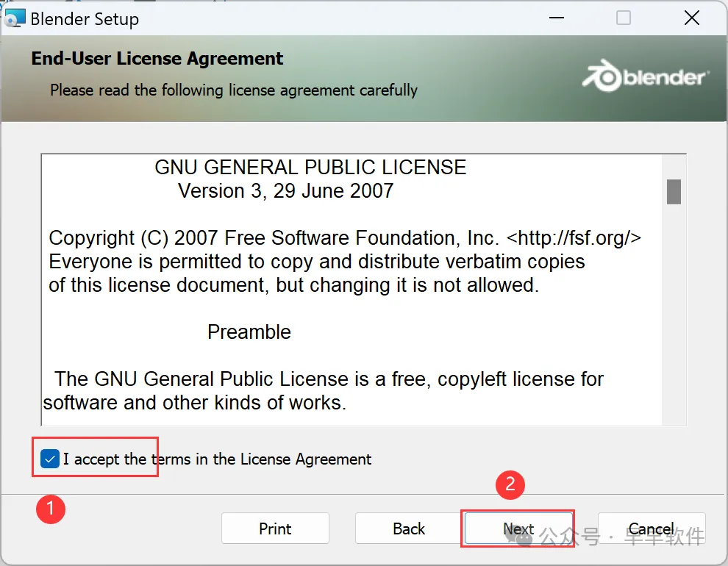The width and height of the screenshot is (728, 566).
Task: Click the "Preamble" heading in license text
Action: point(249,332)
